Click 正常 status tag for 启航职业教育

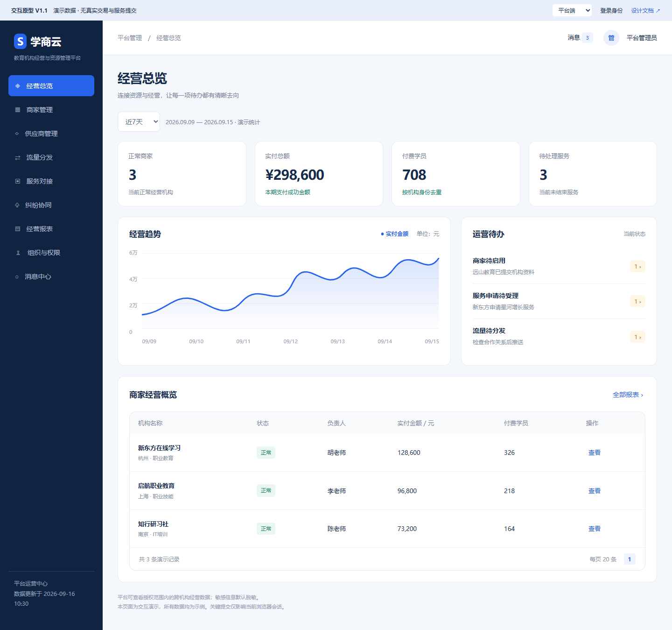point(266,490)
